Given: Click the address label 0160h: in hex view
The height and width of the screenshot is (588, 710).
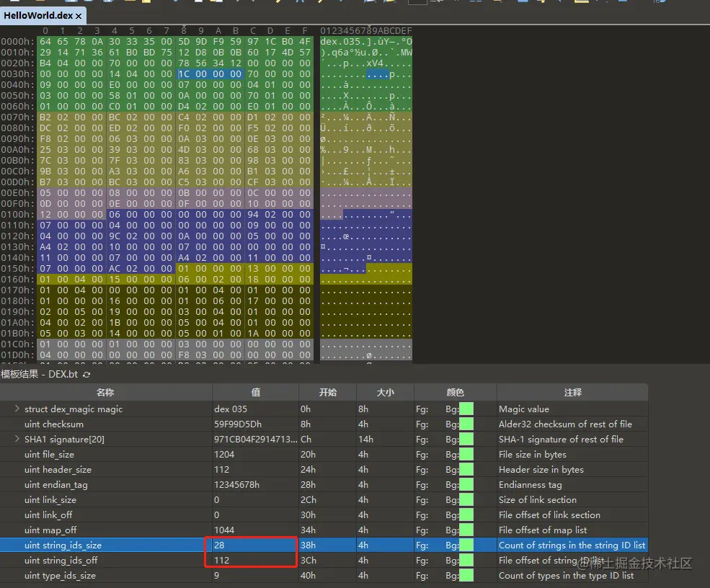Looking at the screenshot, I should pos(17,280).
